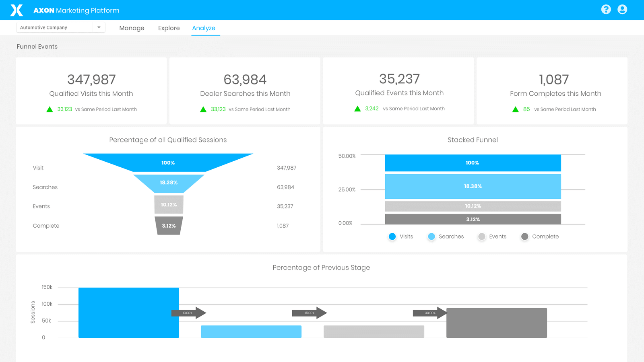Select the Analyze tab
The width and height of the screenshot is (644, 362).
pyautogui.click(x=204, y=28)
